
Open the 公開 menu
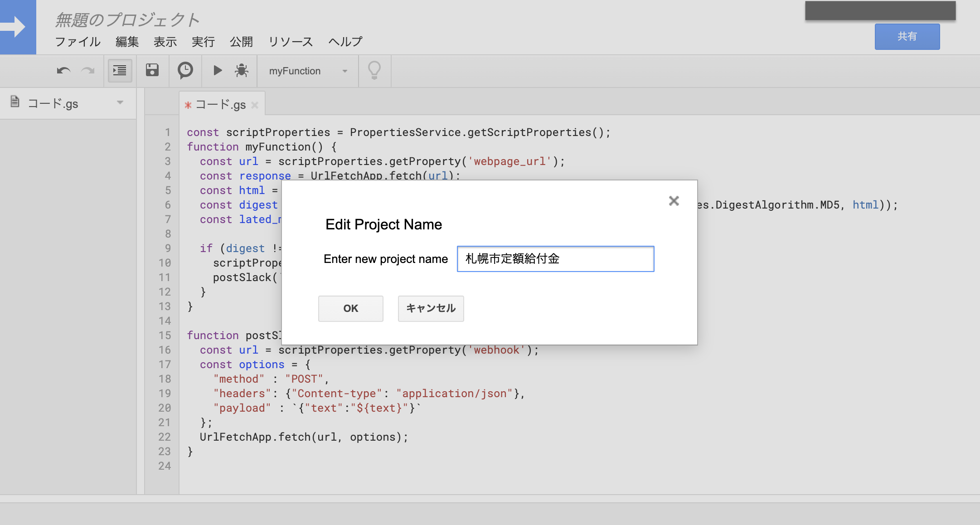click(241, 42)
